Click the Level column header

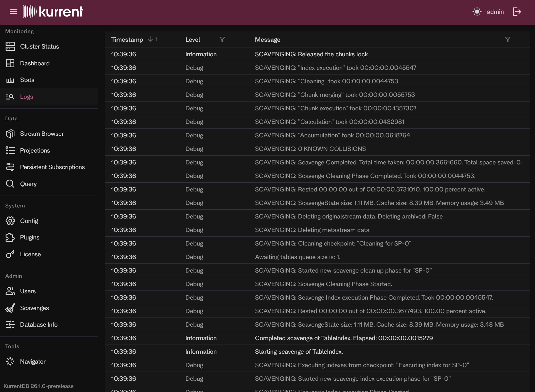click(x=193, y=39)
